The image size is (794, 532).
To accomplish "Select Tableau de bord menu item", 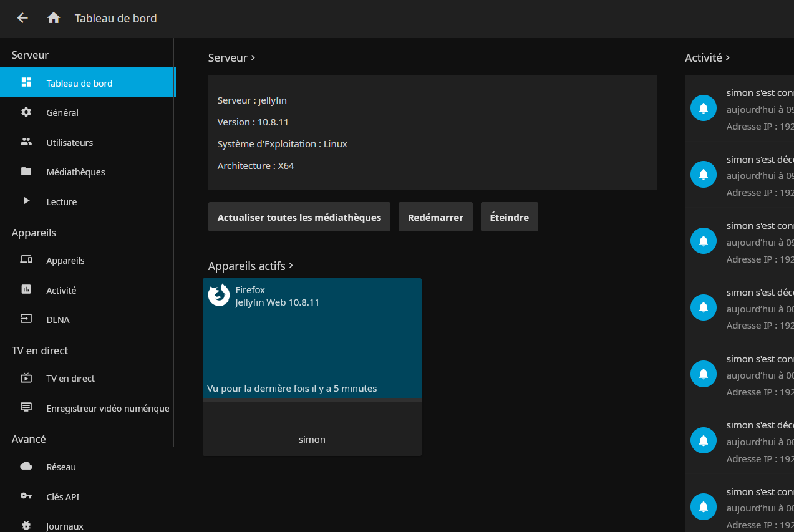I will tap(79, 83).
